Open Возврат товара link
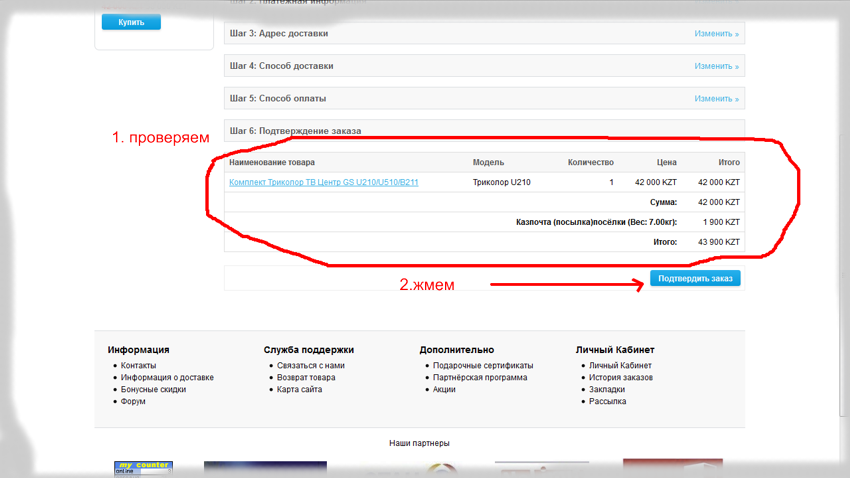This screenshot has width=850, height=478. [x=306, y=377]
